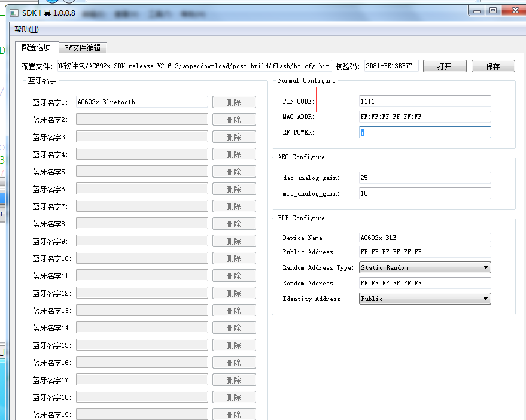
Task: Click the 删除 button for 蓝牙名字10
Action: click(234, 258)
